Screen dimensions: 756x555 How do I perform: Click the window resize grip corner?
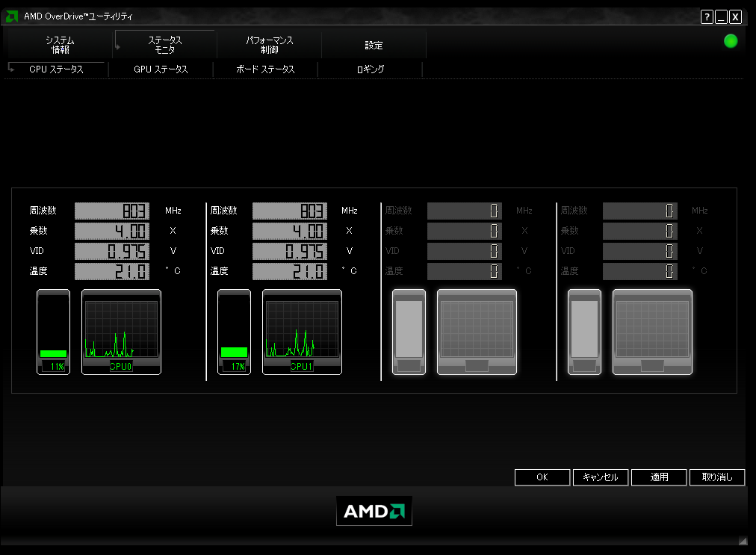coord(743,541)
